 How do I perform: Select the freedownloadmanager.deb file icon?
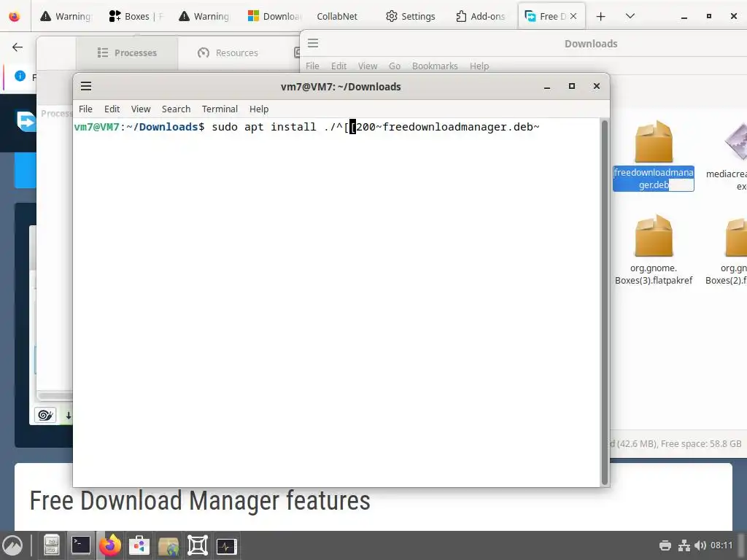pyautogui.click(x=654, y=142)
